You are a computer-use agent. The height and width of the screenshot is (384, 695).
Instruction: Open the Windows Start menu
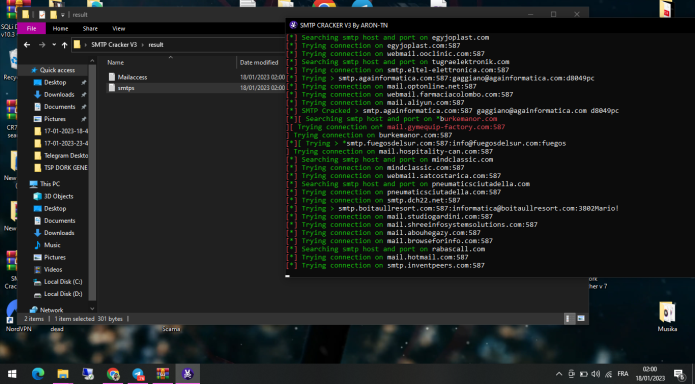pos(12,374)
